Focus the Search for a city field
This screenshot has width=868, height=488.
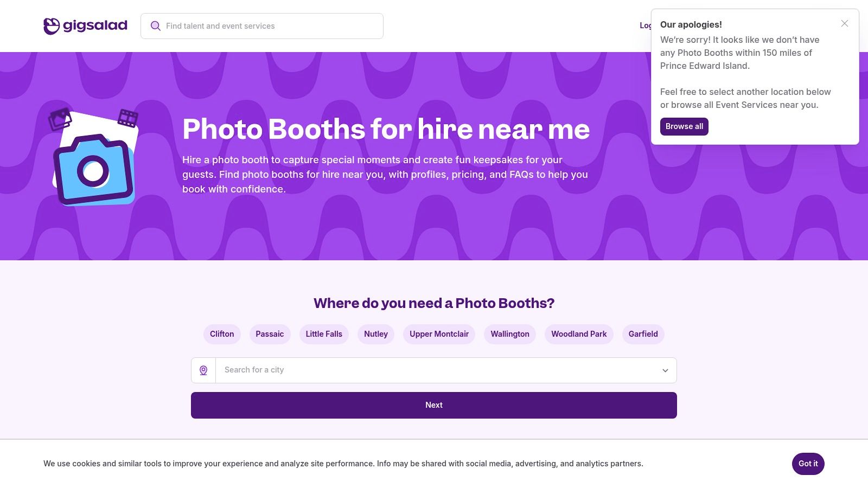click(434, 370)
